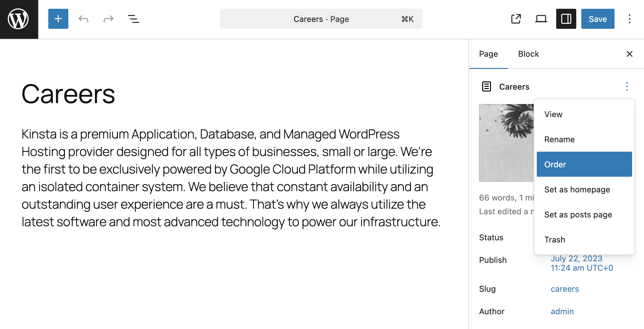Open the block inserter plus button
The width and height of the screenshot is (644, 329).
pyautogui.click(x=58, y=19)
